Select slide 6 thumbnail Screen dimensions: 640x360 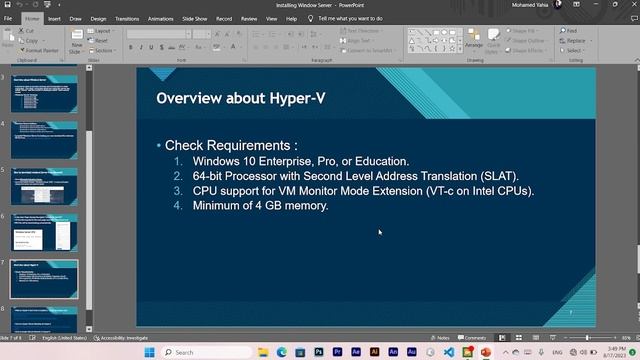[44, 233]
